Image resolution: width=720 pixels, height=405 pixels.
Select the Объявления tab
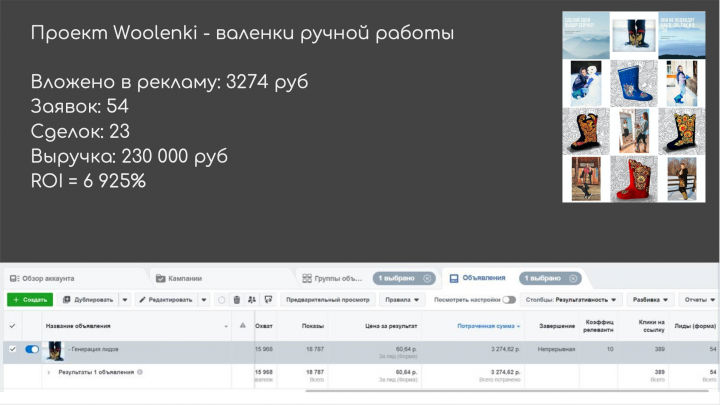478,278
